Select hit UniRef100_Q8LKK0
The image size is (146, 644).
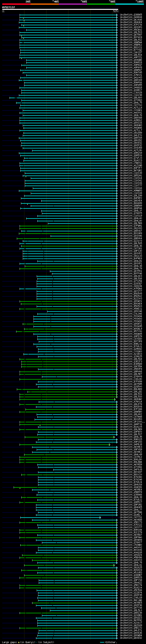(x=131, y=98)
